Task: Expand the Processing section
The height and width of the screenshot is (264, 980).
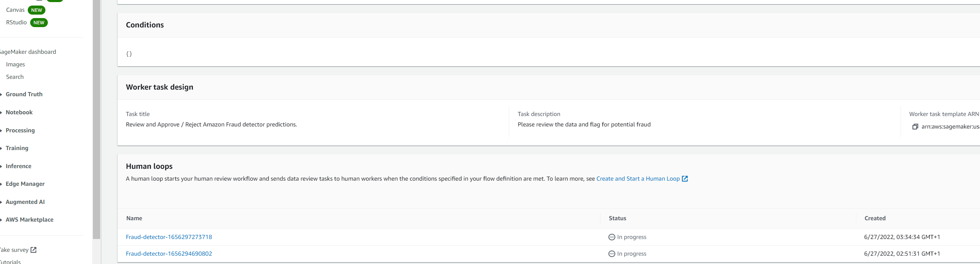Action: pyautogui.click(x=20, y=130)
